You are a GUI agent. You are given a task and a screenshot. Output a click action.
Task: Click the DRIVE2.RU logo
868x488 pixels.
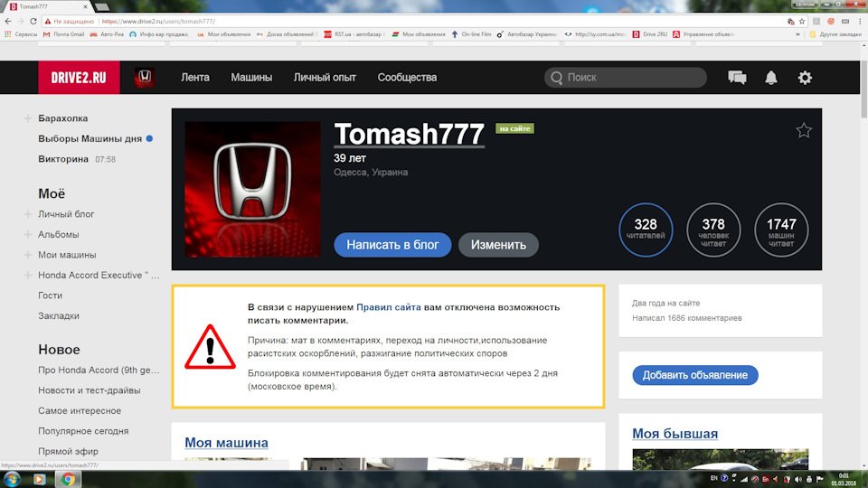(x=79, y=78)
